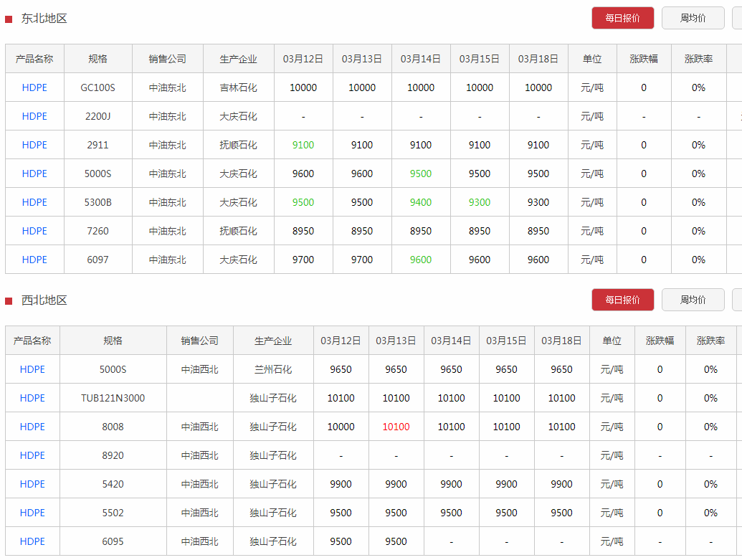Click 03月18日 header in 西北地区 table

tap(562, 341)
